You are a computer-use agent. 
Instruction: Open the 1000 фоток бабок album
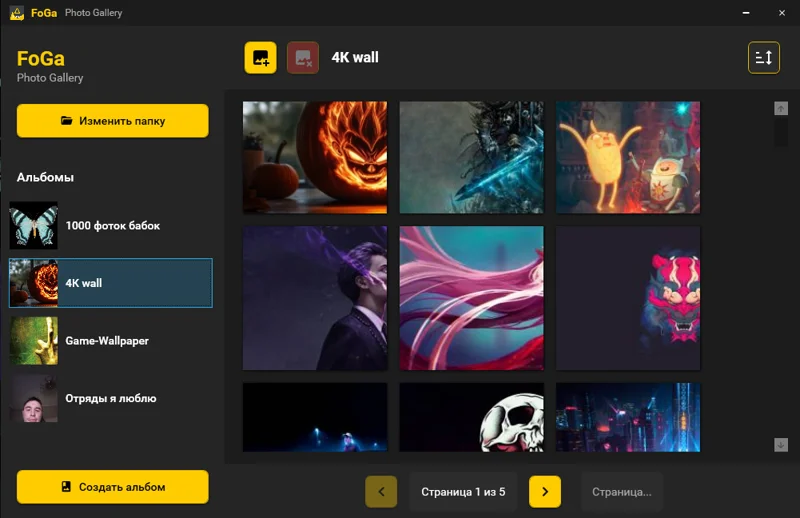[x=111, y=226]
